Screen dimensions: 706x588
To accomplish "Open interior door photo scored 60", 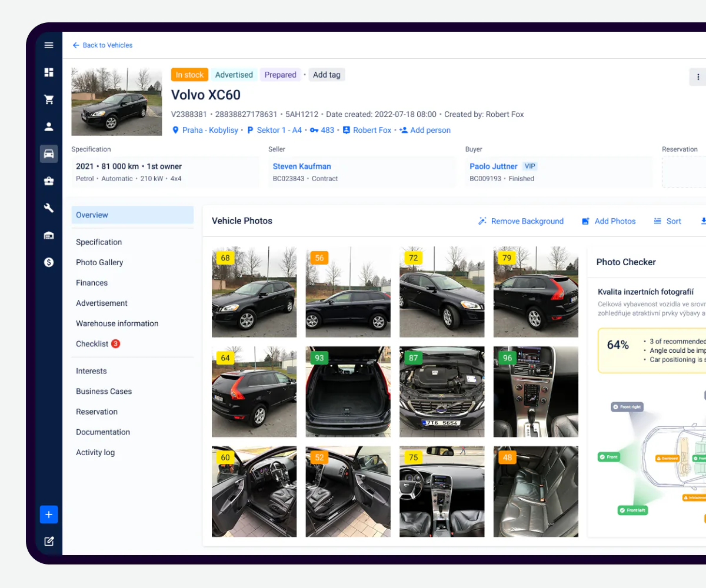I will tap(254, 492).
